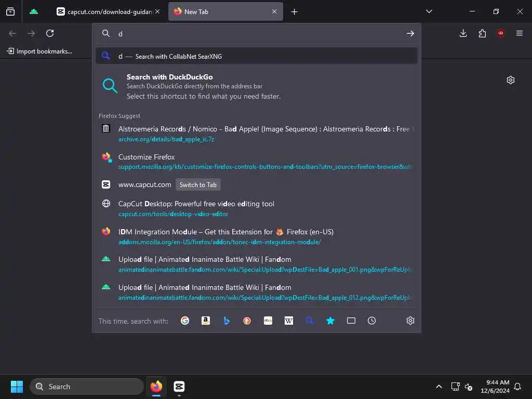The image size is (532, 399).
Task: Open Firefox from the taskbar
Action: point(156,387)
